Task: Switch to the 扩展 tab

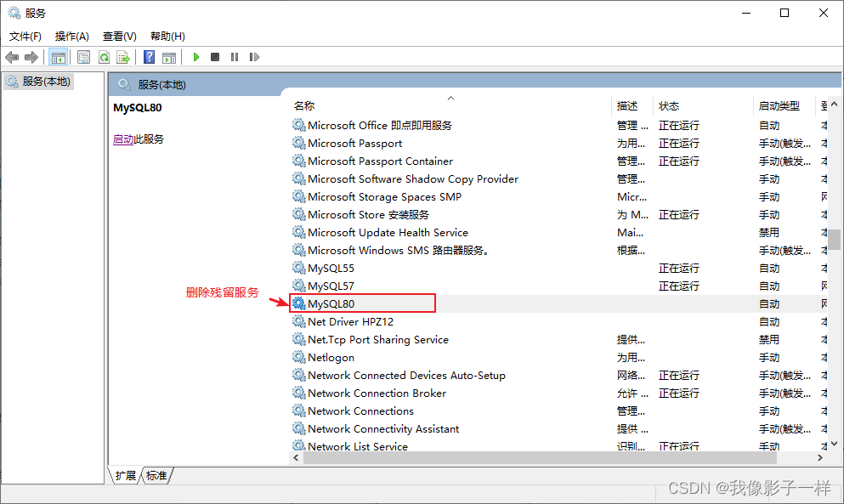Action: tap(126, 475)
